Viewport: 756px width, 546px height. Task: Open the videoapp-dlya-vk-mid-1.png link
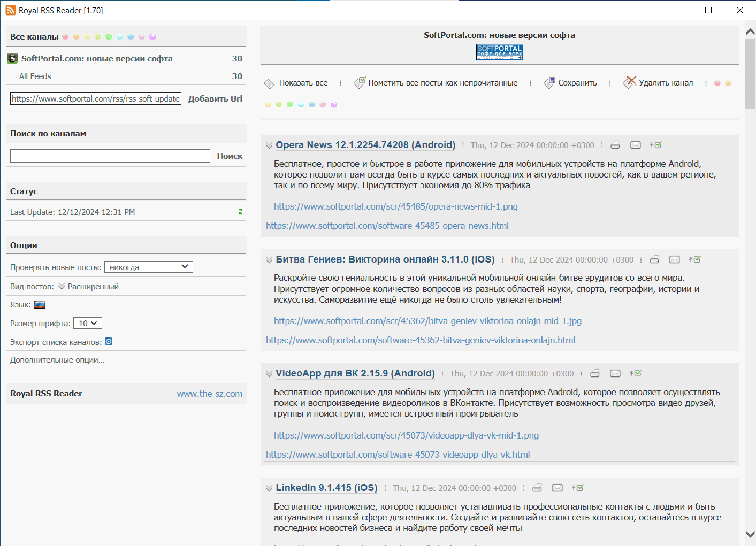(407, 435)
